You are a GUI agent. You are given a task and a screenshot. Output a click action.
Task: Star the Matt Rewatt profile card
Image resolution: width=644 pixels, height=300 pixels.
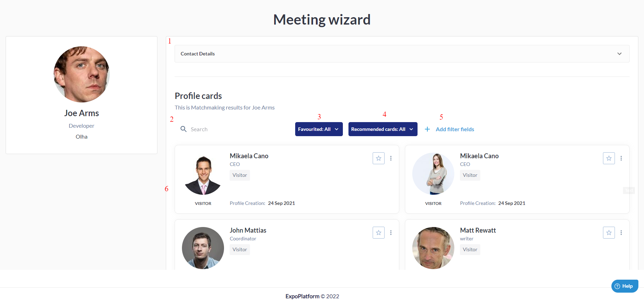pos(609,233)
